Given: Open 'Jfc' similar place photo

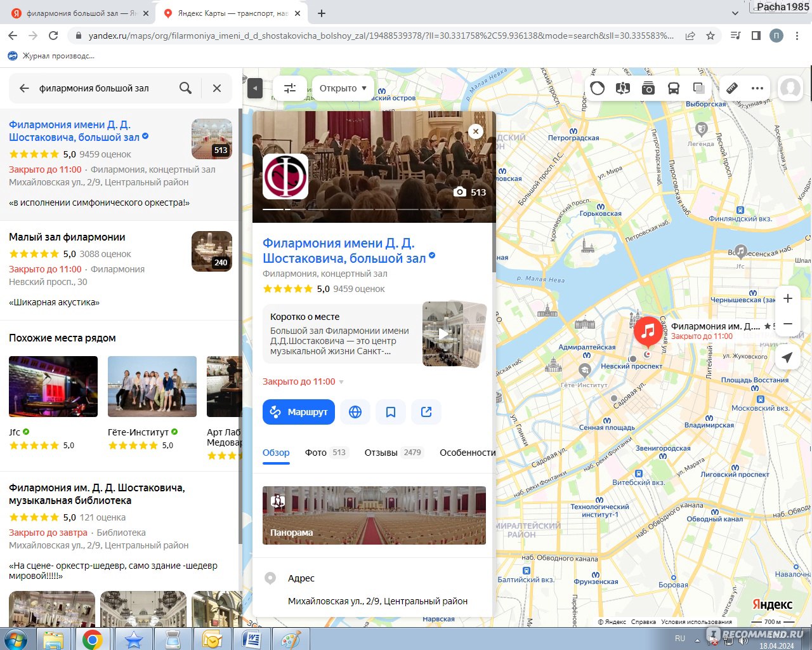Looking at the screenshot, I should [53, 387].
